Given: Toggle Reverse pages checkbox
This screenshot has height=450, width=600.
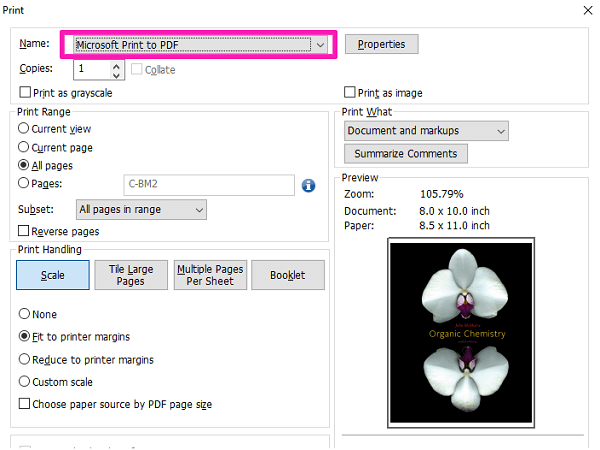Looking at the screenshot, I should [25, 232].
